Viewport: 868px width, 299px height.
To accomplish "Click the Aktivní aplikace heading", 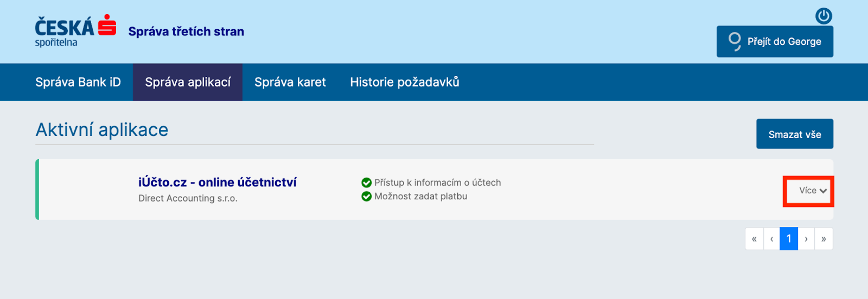I will 102,130.
